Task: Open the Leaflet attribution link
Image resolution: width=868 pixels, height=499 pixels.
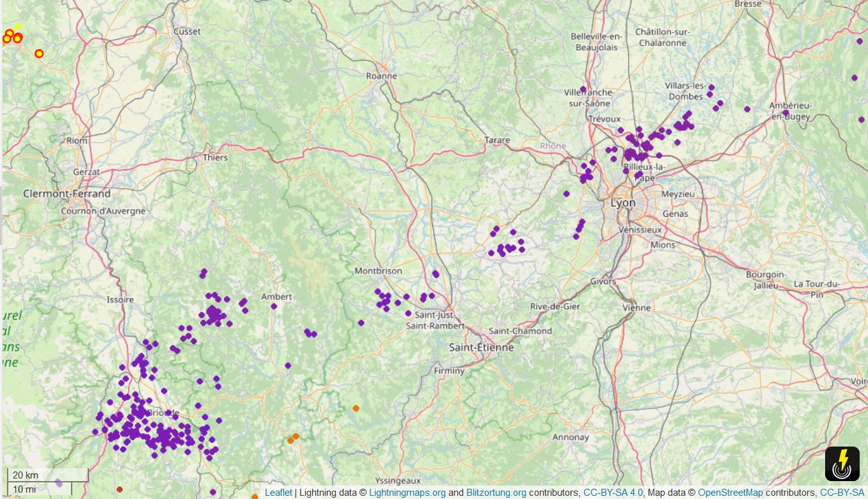Action: 278,493
